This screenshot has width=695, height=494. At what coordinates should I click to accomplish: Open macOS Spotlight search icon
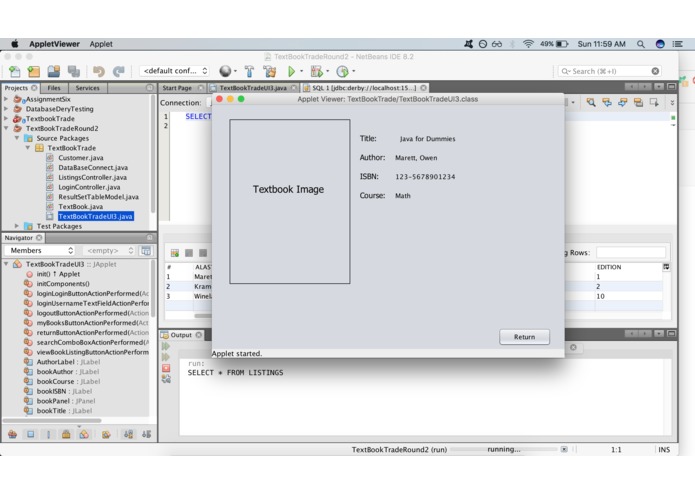pos(640,44)
